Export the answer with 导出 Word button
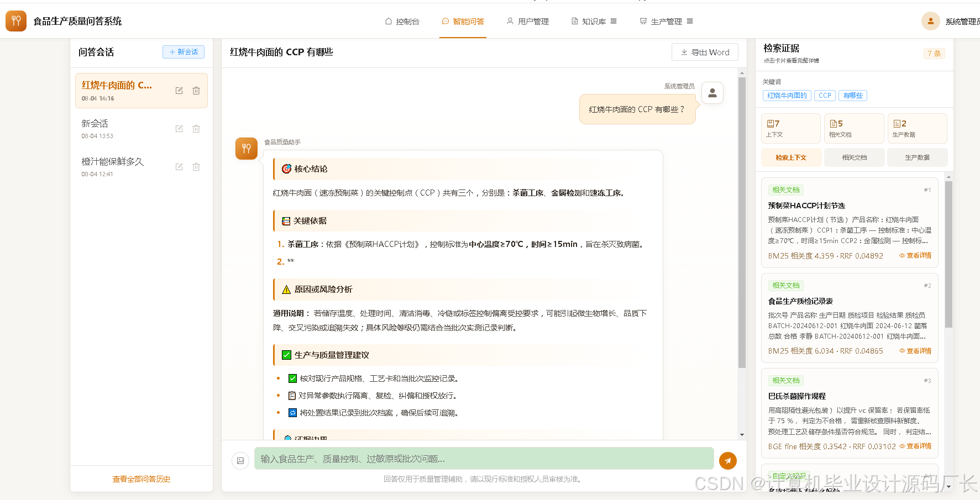 point(705,52)
